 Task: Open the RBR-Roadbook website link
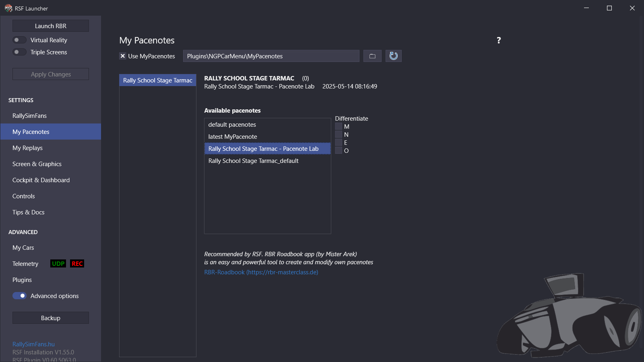coord(261,272)
